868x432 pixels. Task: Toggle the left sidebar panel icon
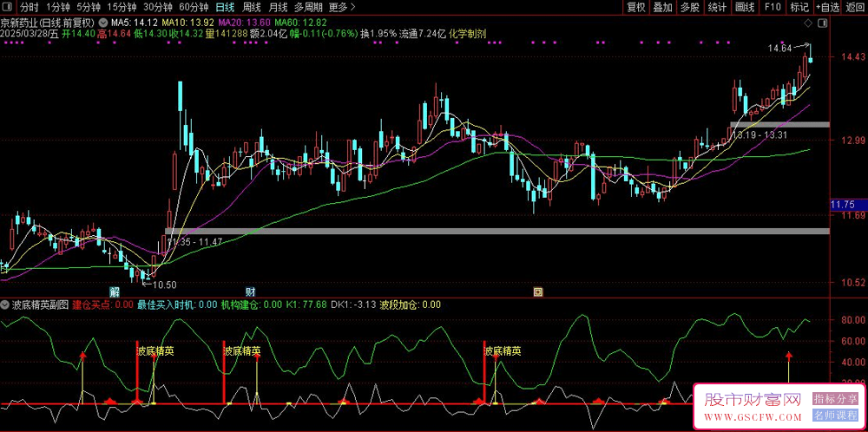pyautogui.click(x=8, y=7)
